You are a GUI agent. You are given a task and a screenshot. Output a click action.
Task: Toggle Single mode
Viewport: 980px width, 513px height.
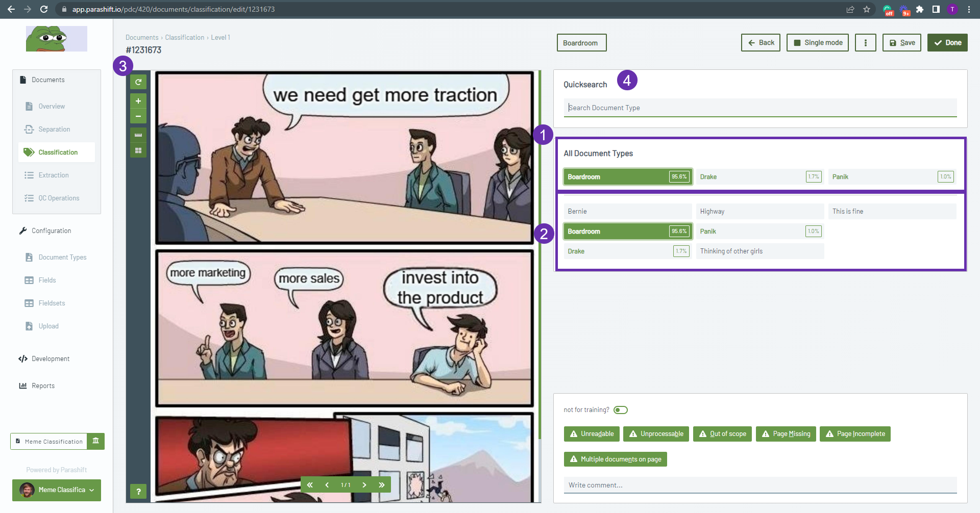[x=818, y=43]
